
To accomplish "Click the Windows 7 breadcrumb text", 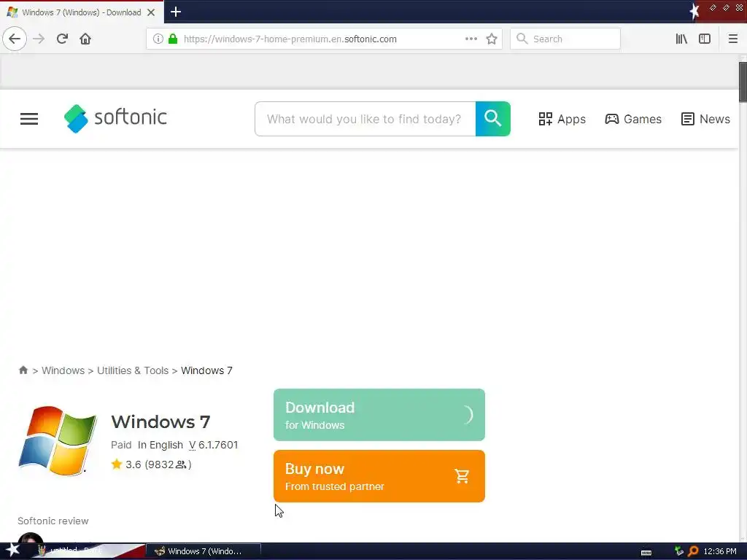I will tap(206, 370).
